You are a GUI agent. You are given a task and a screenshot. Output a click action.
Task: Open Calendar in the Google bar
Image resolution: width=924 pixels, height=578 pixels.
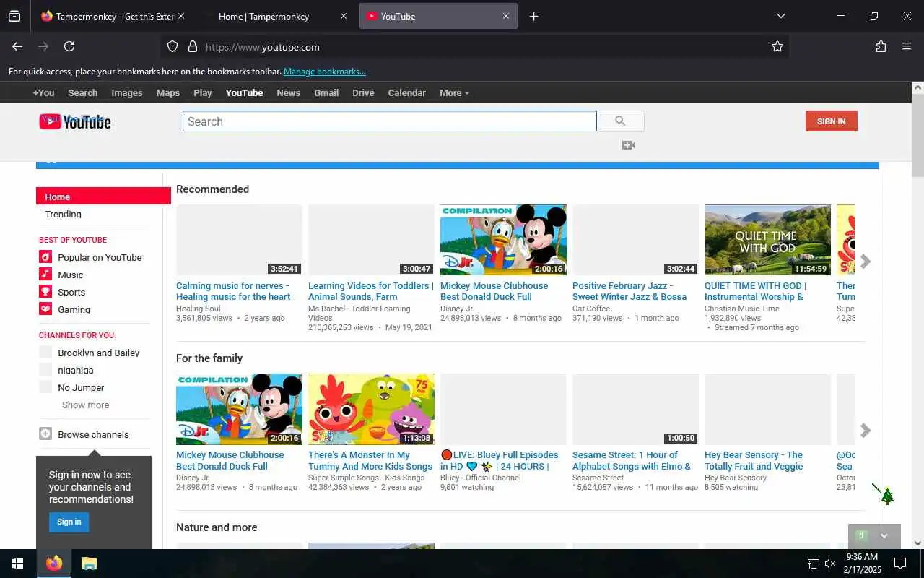coord(407,92)
